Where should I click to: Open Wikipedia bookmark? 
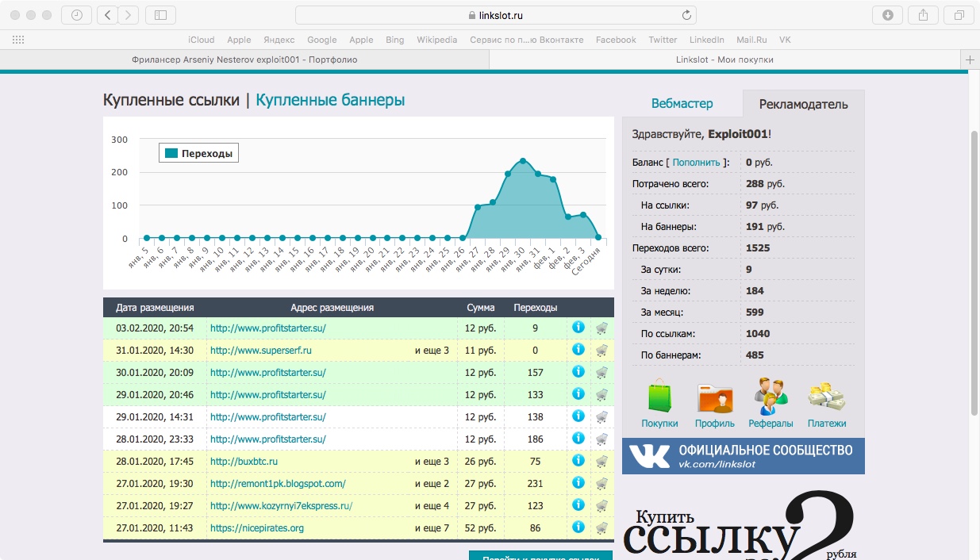(x=437, y=40)
